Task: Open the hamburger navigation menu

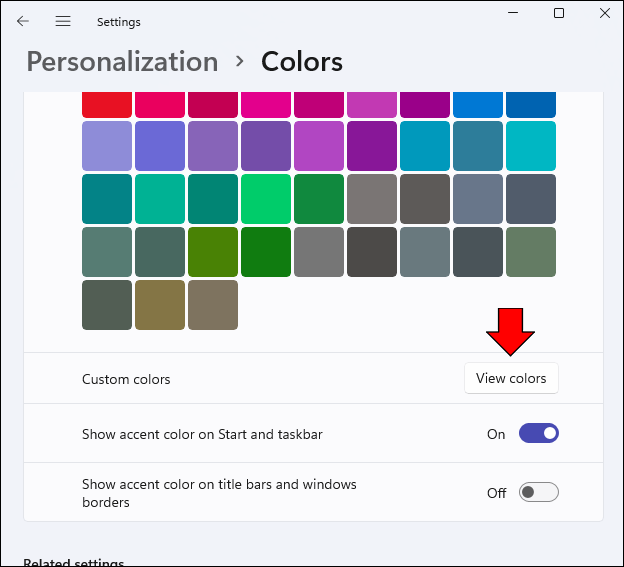Action: [x=63, y=21]
